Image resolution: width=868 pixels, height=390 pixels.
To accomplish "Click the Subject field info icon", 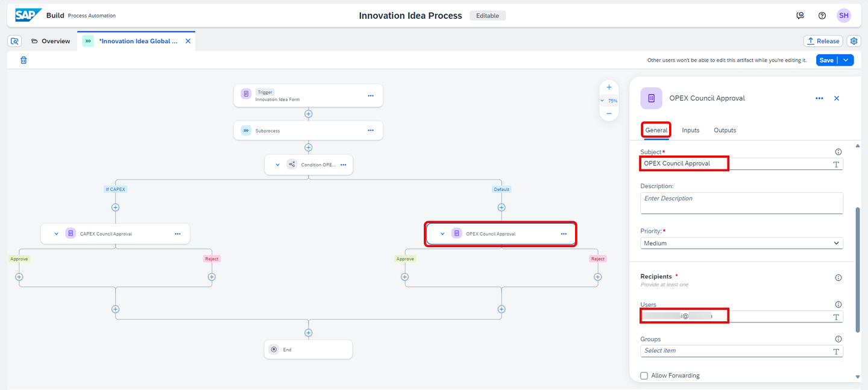I will pyautogui.click(x=838, y=153).
